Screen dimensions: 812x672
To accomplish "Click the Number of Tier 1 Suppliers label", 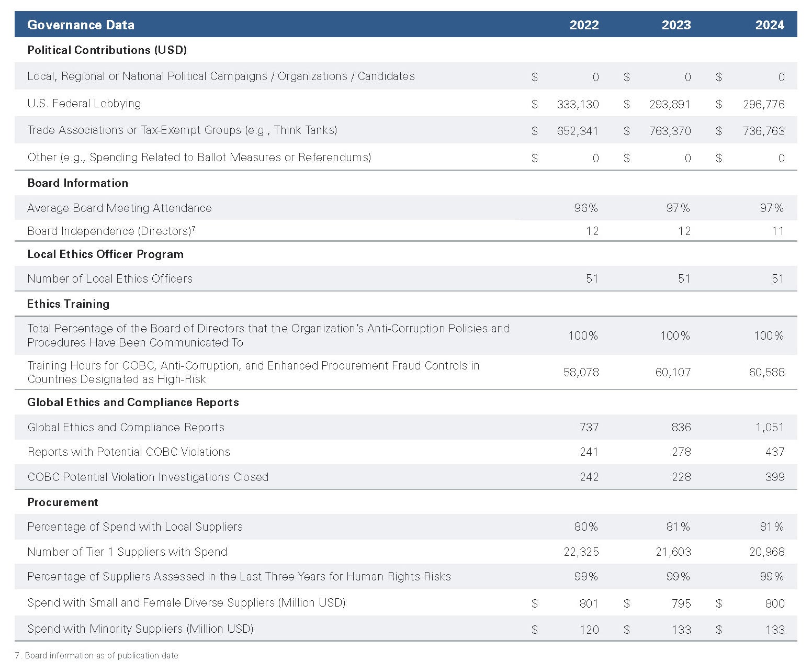I will tap(127, 552).
